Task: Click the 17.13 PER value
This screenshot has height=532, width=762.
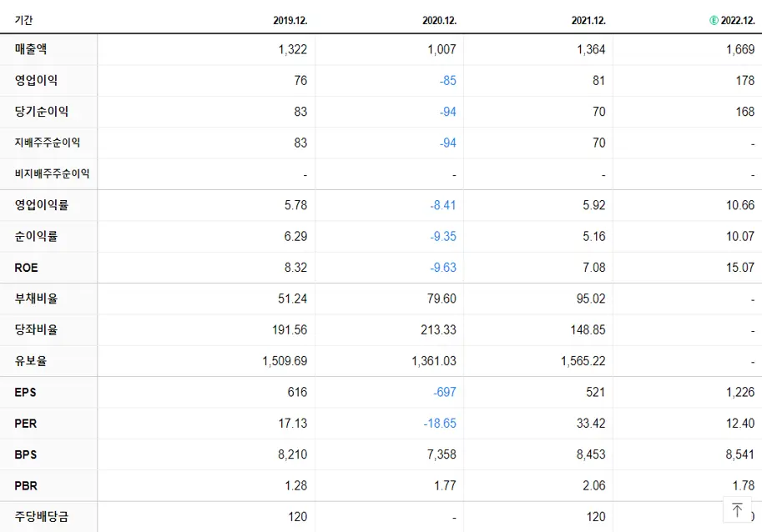Action: (x=293, y=424)
